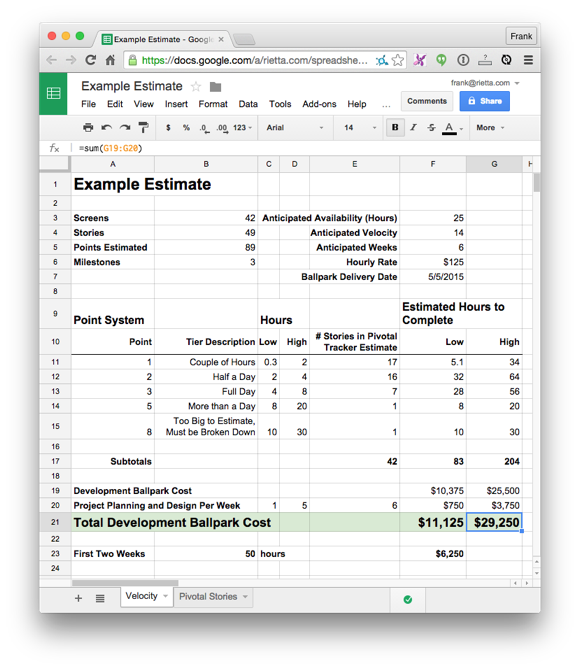Open a new browser tab

(x=245, y=40)
